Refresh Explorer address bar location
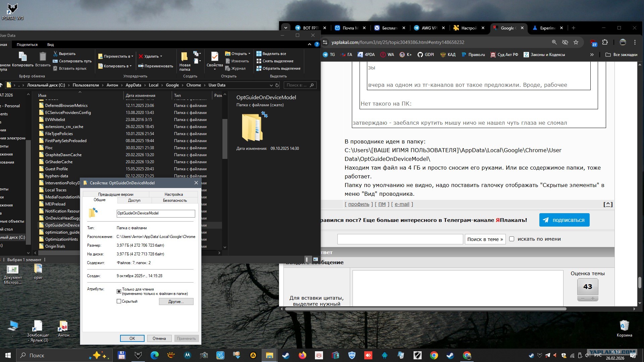The height and width of the screenshot is (362, 644). point(277,85)
